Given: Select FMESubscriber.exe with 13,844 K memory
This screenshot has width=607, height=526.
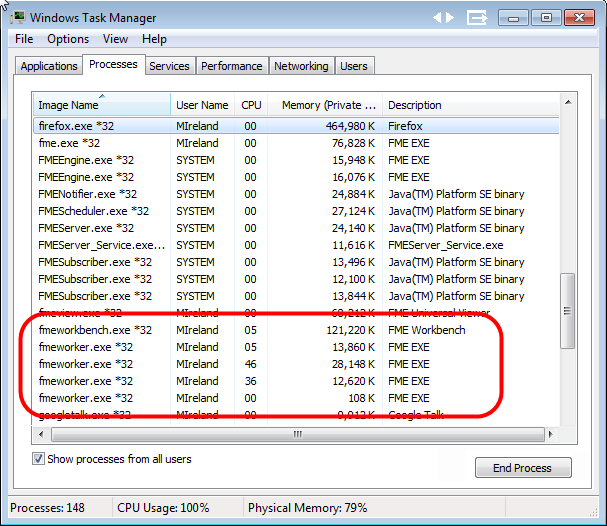Looking at the screenshot, I should pos(296,296).
